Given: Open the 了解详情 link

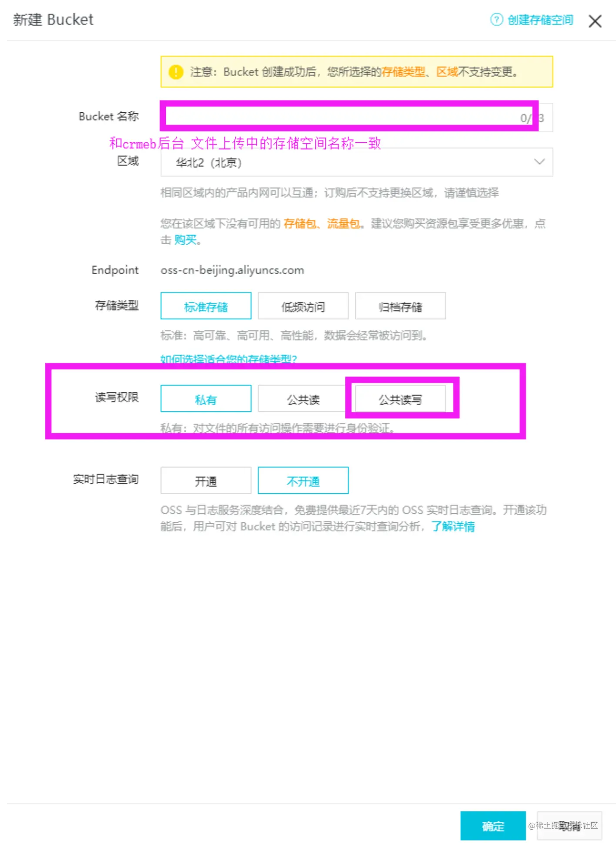Looking at the screenshot, I should pos(453,527).
